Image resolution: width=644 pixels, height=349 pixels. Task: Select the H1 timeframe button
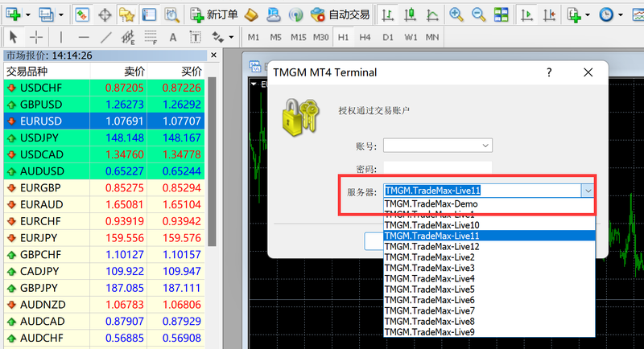344,37
